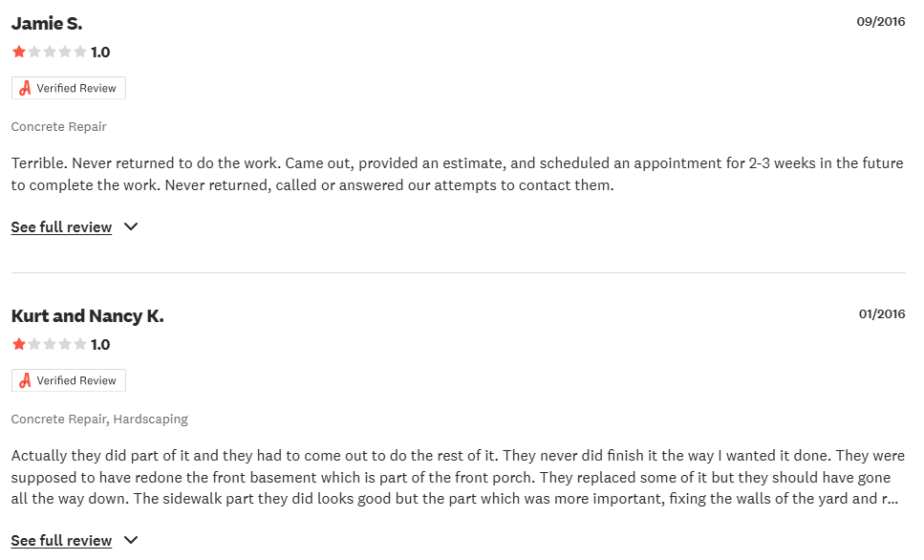Viewport: 924px width, 560px height.
Task: Expand Jamie S. review with chevron arrow
Action: point(131,227)
